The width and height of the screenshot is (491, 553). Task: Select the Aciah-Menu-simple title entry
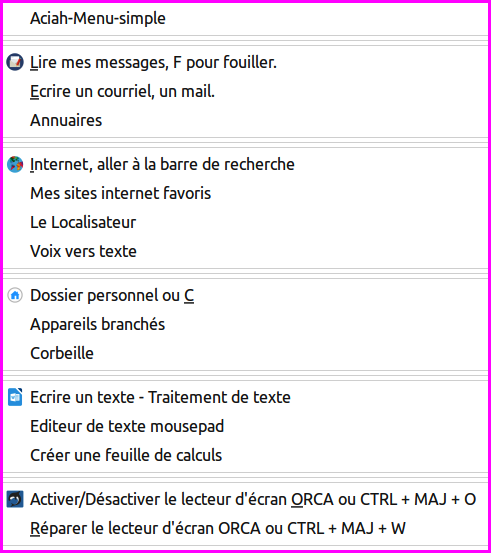246,18
